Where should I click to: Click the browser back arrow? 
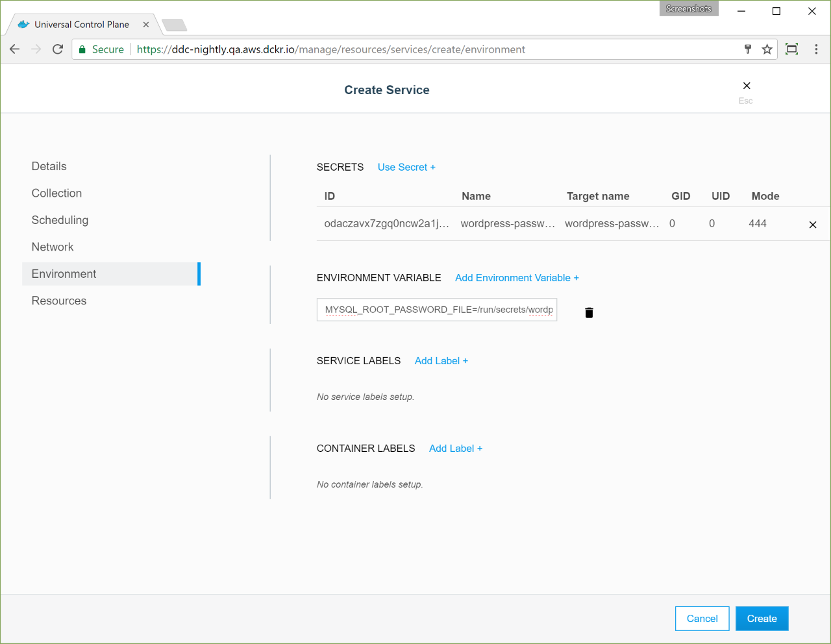pyautogui.click(x=15, y=49)
